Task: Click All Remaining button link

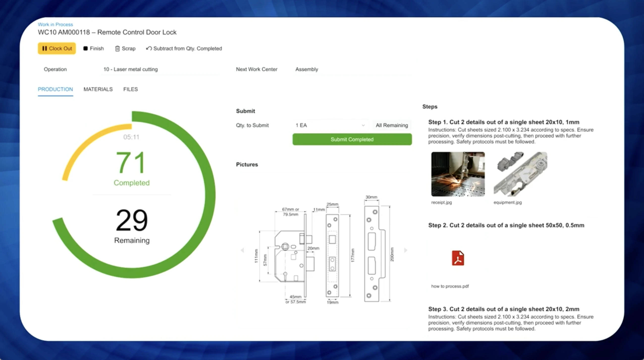Action: pos(391,125)
